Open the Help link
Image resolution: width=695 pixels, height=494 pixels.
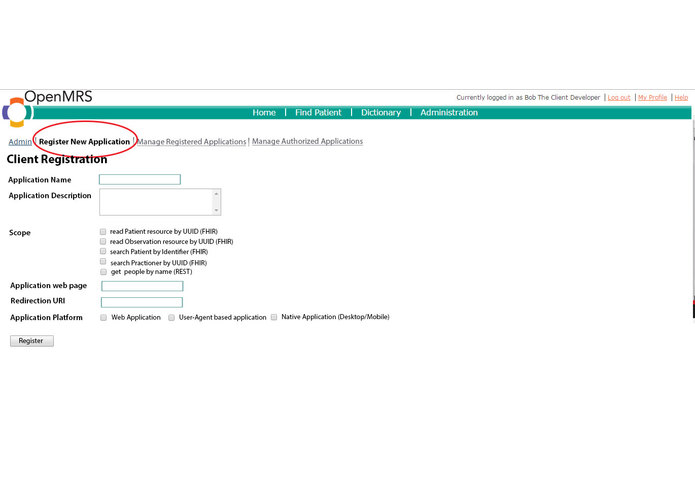pyautogui.click(x=681, y=97)
